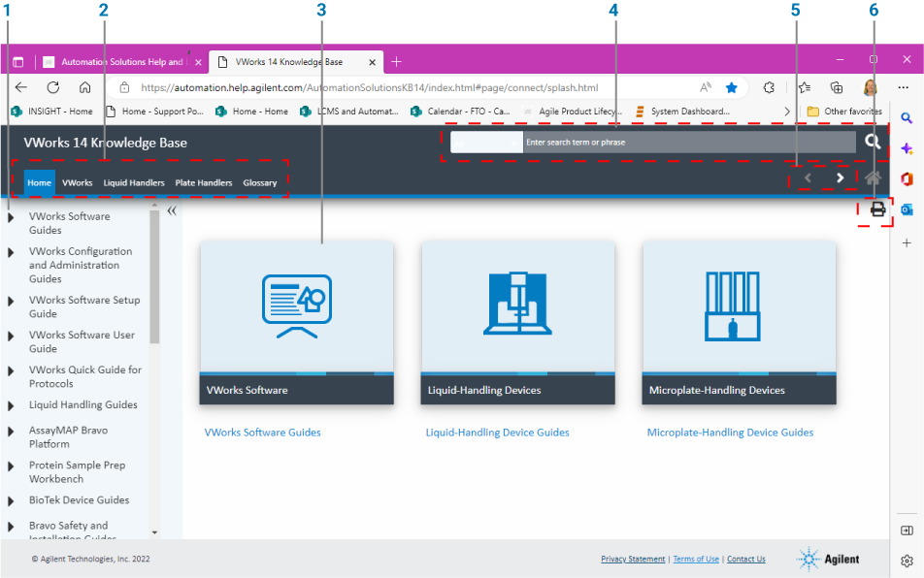Click the browser address bar URL
Image resolution: width=924 pixels, height=578 pixels.
coord(370,87)
